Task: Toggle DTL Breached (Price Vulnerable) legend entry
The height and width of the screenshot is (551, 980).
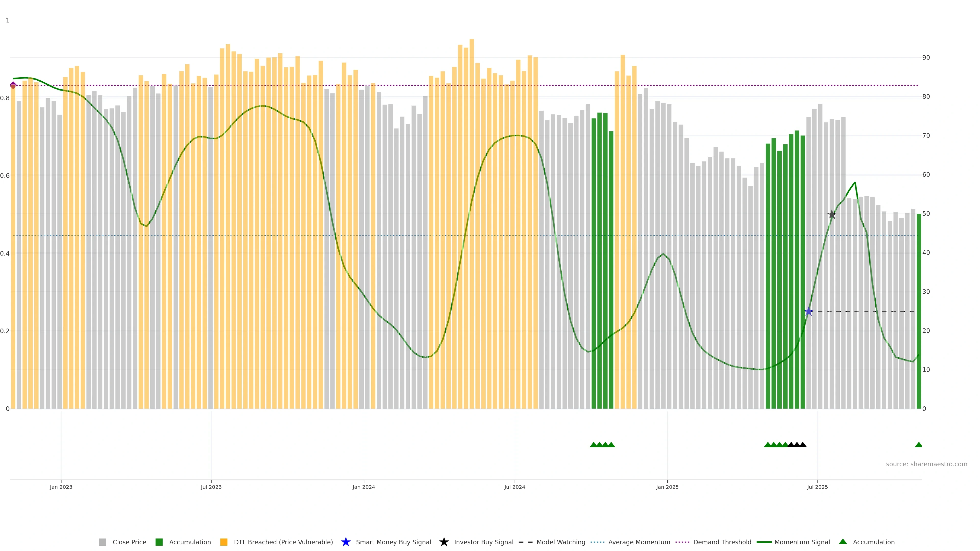Action: (x=283, y=542)
